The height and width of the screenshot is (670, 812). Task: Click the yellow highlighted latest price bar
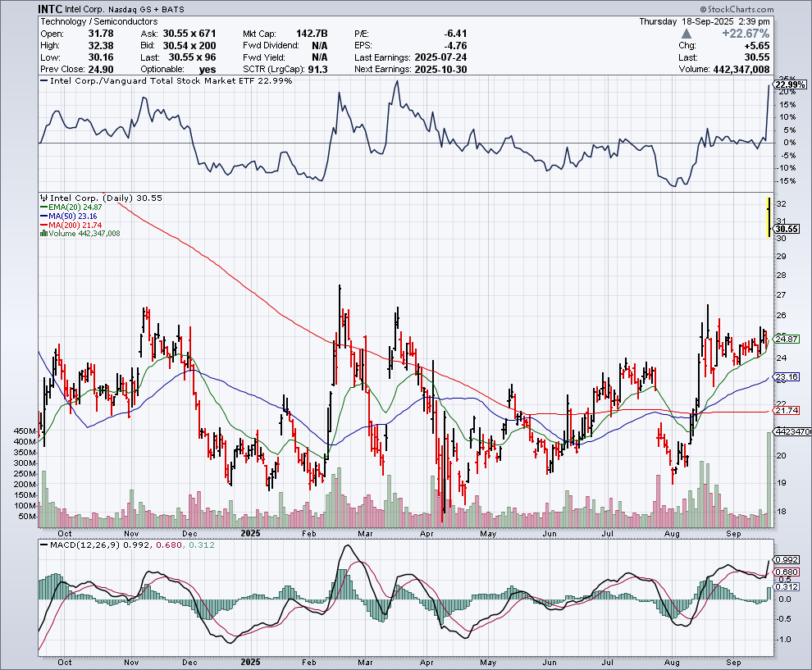(769, 217)
